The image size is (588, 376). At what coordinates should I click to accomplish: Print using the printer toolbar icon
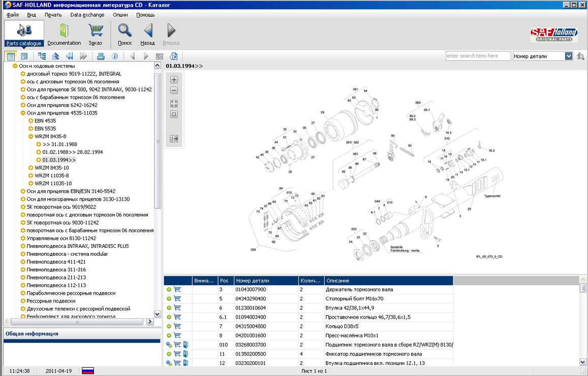(x=101, y=56)
